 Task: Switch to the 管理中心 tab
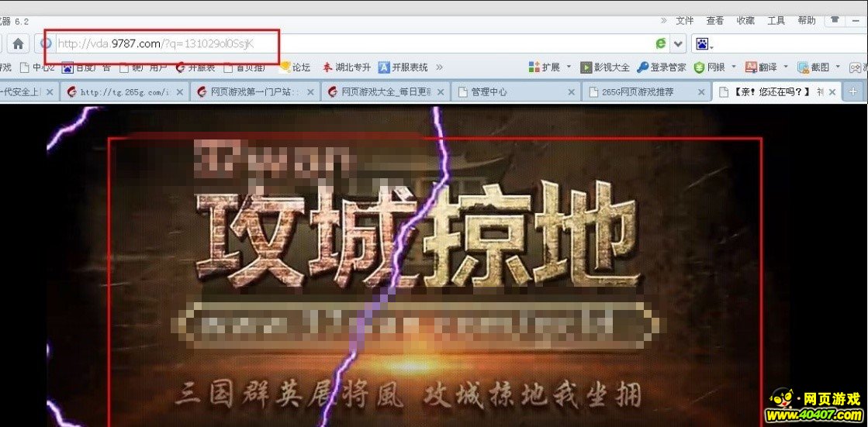[x=517, y=91]
